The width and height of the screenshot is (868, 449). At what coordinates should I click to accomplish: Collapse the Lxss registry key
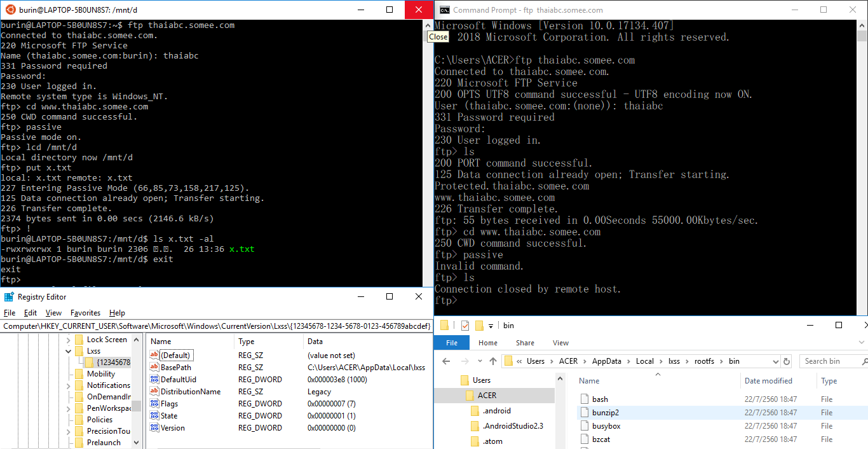tap(69, 351)
